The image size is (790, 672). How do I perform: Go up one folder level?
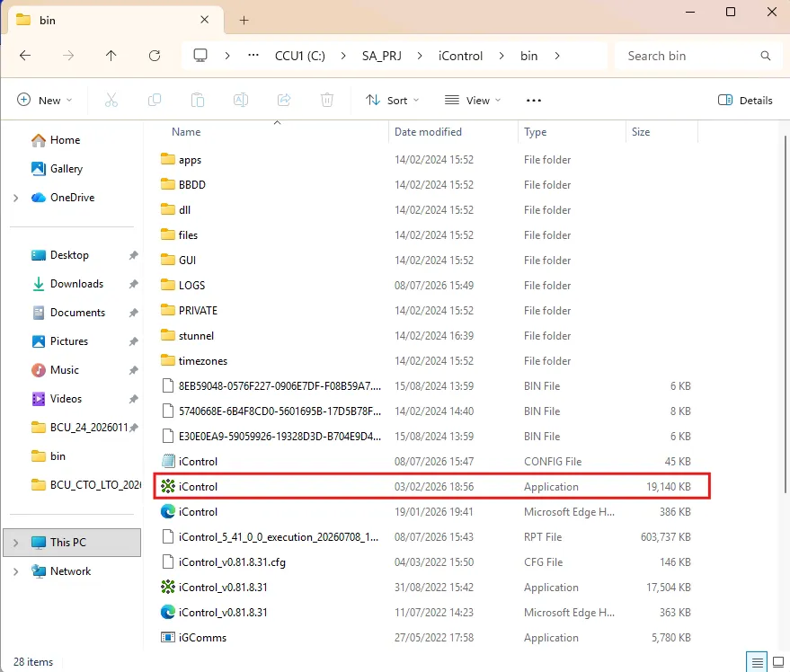[111, 56]
